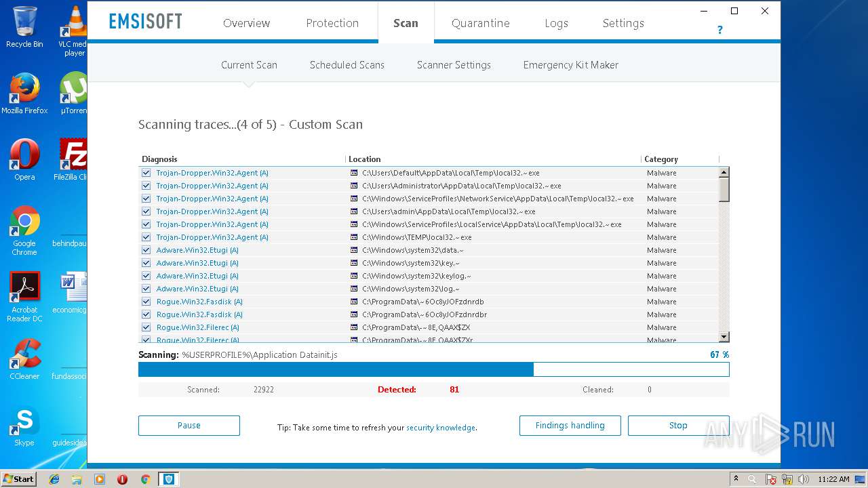Open the economicg Word document icon

(72, 293)
